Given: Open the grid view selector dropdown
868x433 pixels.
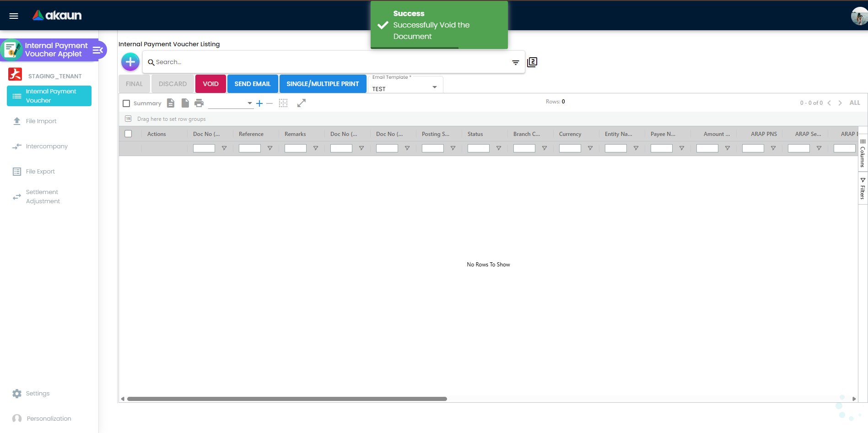Looking at the screenshot, I should tap(231, 103).
